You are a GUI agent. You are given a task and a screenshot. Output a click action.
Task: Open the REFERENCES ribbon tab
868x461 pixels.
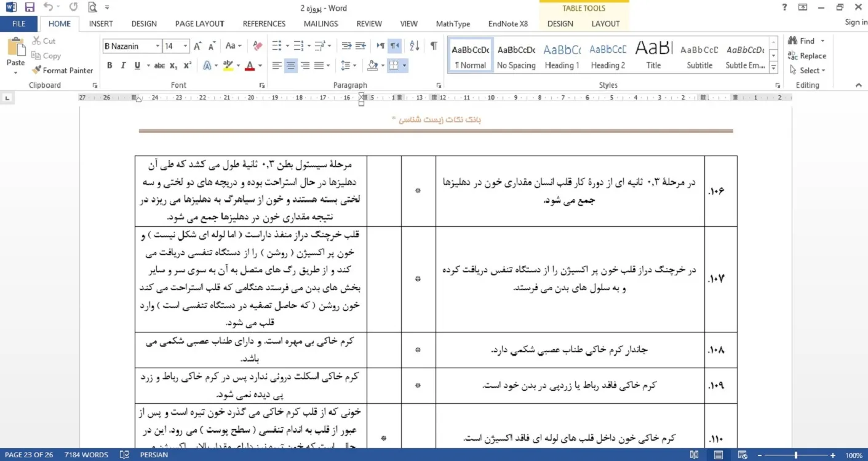pyautogui.click(x=264, y=24)
